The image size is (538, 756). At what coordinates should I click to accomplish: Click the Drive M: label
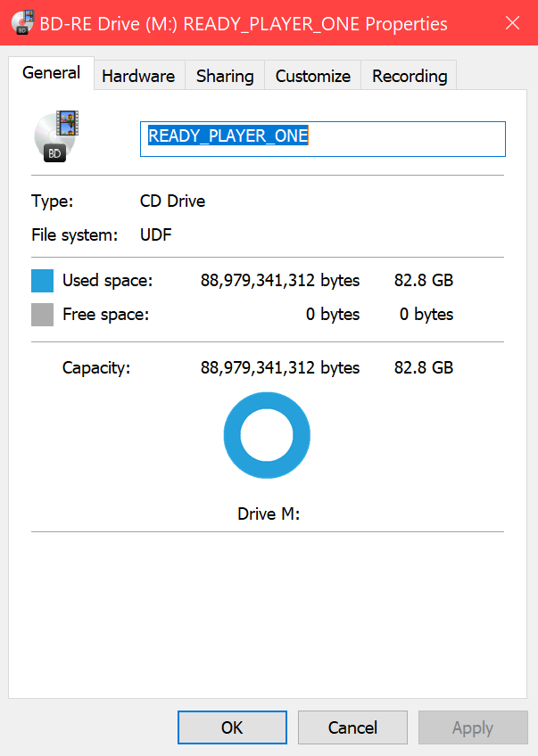(x=269, y=514)
